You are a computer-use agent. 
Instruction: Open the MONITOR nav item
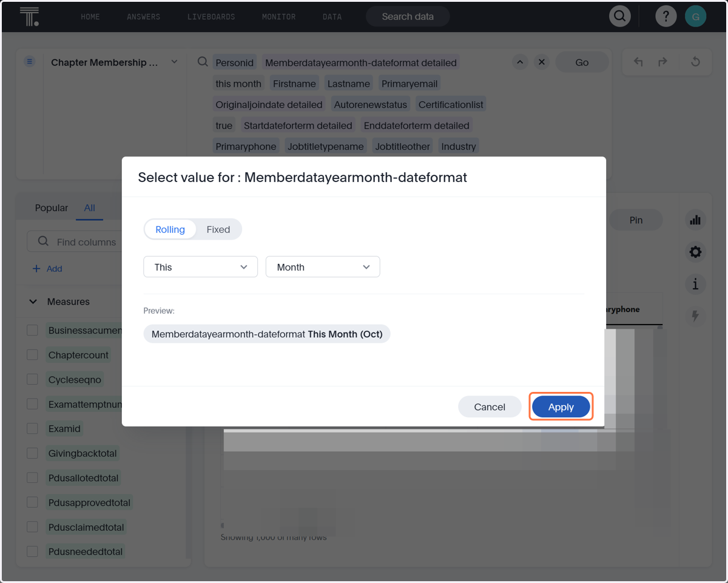coord(278,16)
